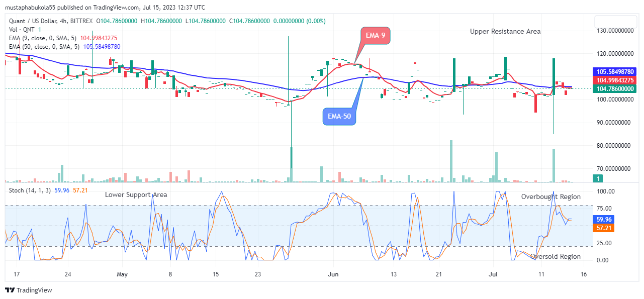644x299 pixels.
Task: Click the 25.00 stochastic scale label
Action: (x=605, y=243)
